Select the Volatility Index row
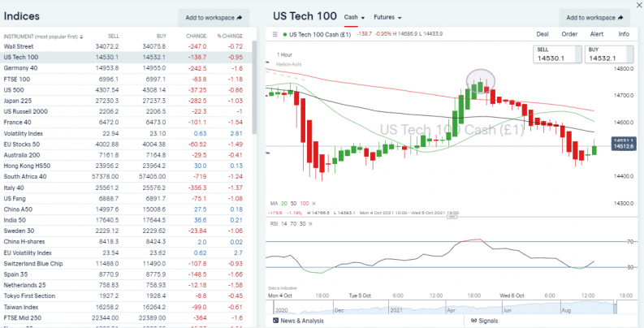 point(124,133)
